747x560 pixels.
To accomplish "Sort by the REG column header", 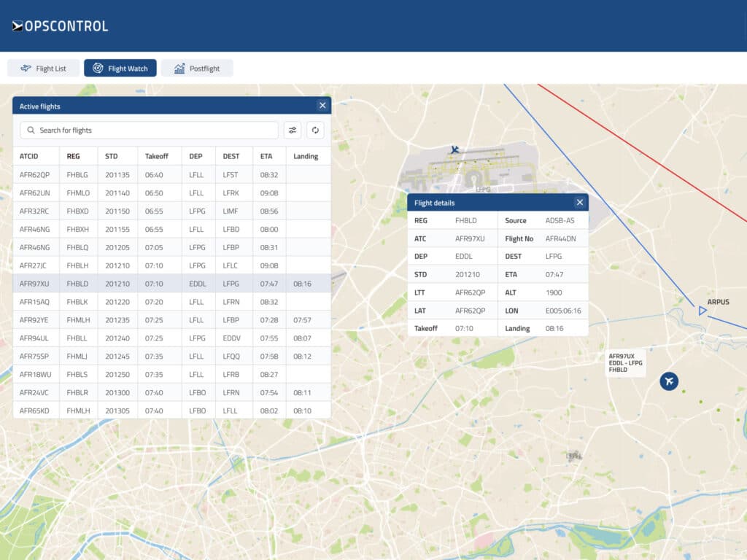I will (x=74, y=156).
